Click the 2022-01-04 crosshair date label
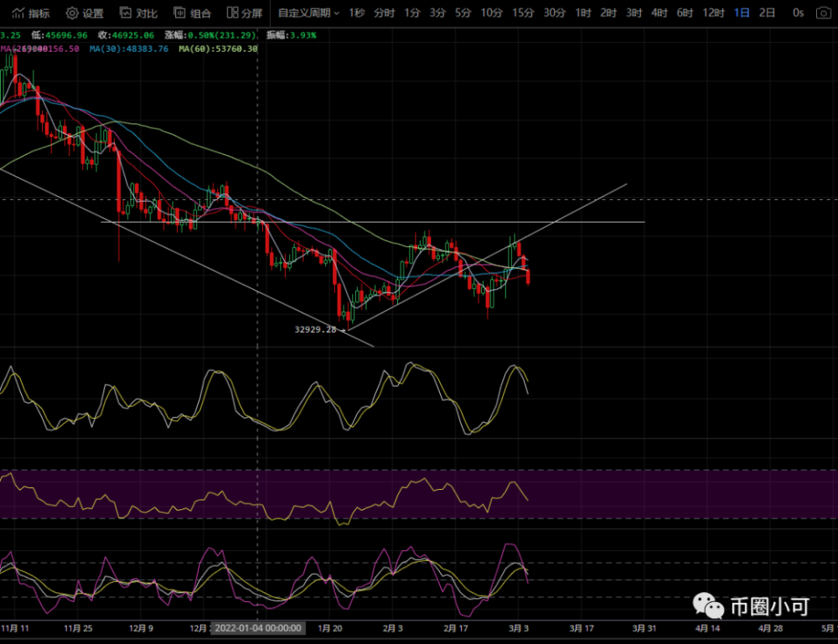Screen dimensions: 838x644 tap(258, 628)
